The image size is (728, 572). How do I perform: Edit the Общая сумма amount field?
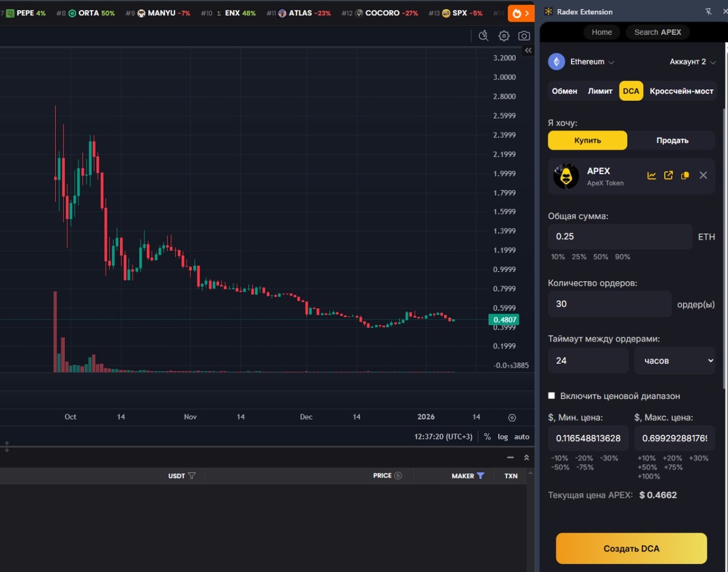[x=620, y=237]
